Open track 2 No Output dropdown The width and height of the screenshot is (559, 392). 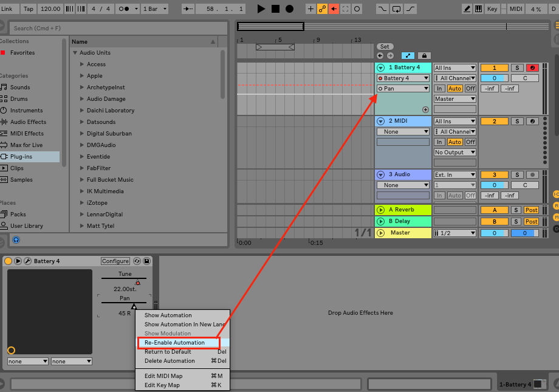[x=455, y=153]
